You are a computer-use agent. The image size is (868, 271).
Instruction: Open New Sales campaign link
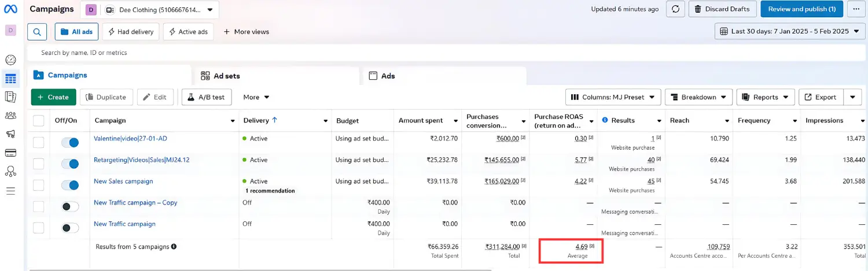pyautogui.click(x=123, y=181)
